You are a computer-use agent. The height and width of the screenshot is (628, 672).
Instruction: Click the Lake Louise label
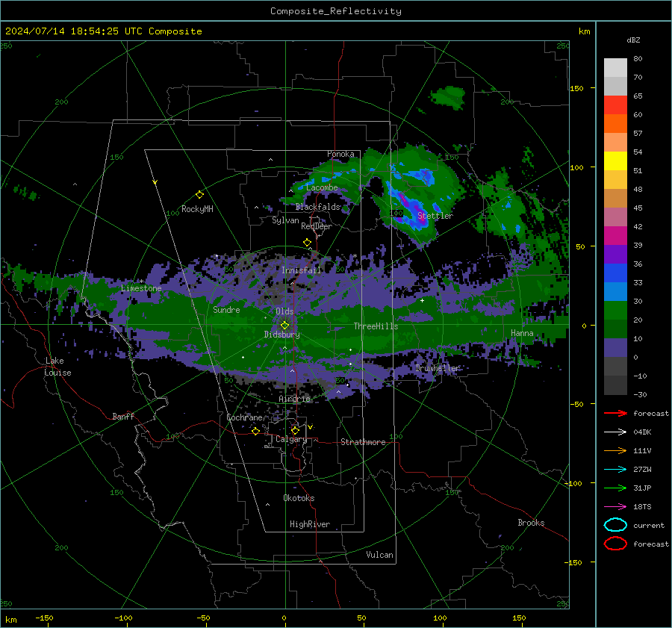(57, 367)
